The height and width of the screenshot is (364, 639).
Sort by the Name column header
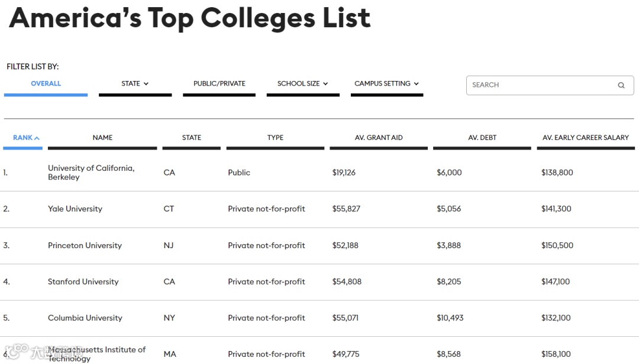tap(102, 138)
